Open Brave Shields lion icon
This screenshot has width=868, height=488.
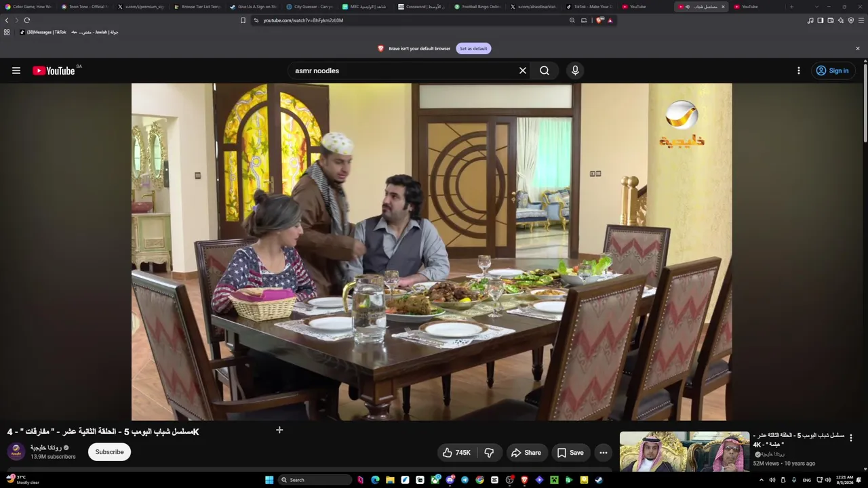pos(599,20)
